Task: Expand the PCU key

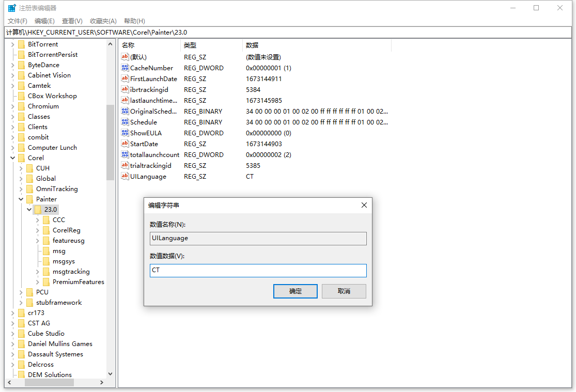Action: [x=21, y=292]
